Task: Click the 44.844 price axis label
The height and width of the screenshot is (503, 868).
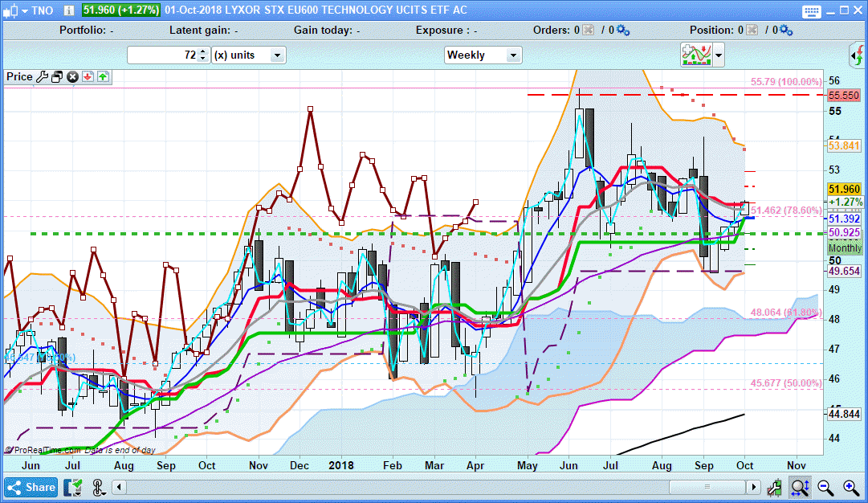Action: pos(844,414)
